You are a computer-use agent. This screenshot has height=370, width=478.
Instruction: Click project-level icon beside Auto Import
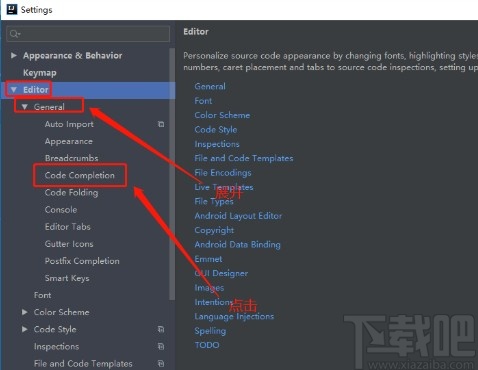coord(161,124)
